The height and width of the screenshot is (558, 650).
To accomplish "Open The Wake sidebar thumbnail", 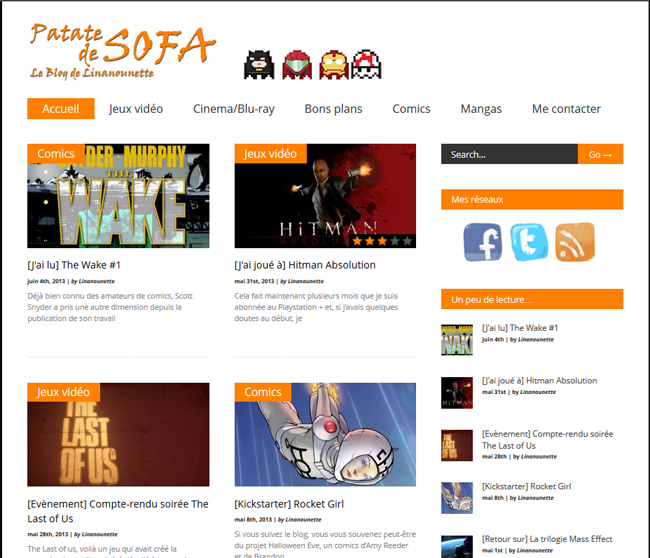I will click(x=456, y=339).
